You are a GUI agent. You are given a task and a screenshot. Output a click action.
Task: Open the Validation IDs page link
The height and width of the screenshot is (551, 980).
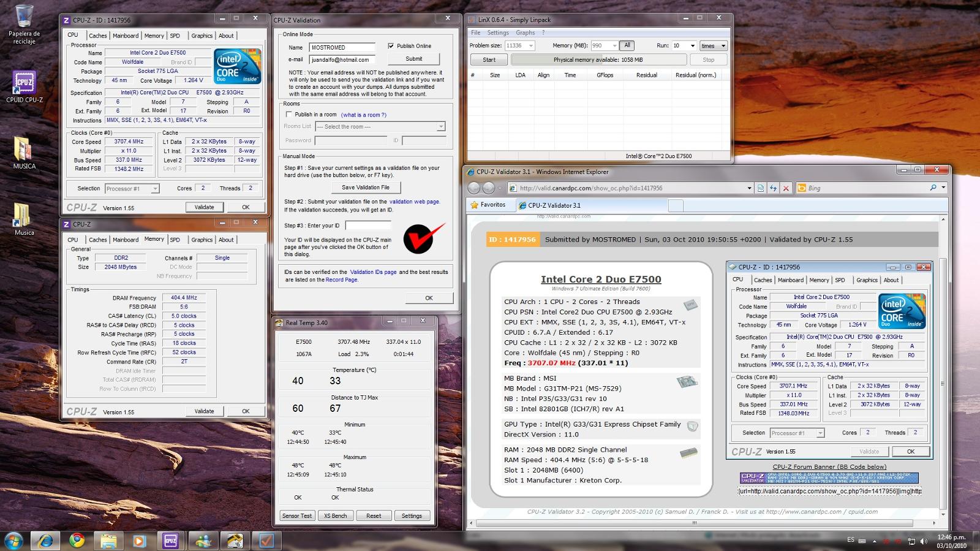click(x=373, y=272)
